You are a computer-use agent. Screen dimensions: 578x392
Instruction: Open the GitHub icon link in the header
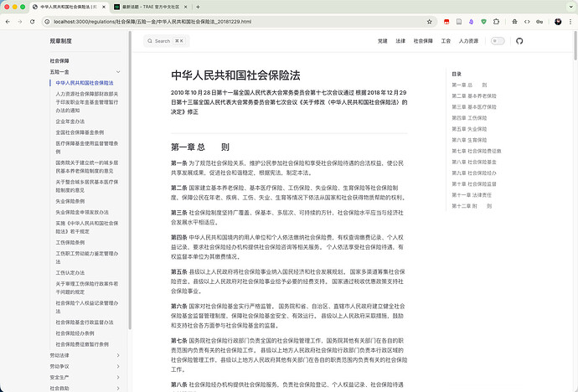519,40
